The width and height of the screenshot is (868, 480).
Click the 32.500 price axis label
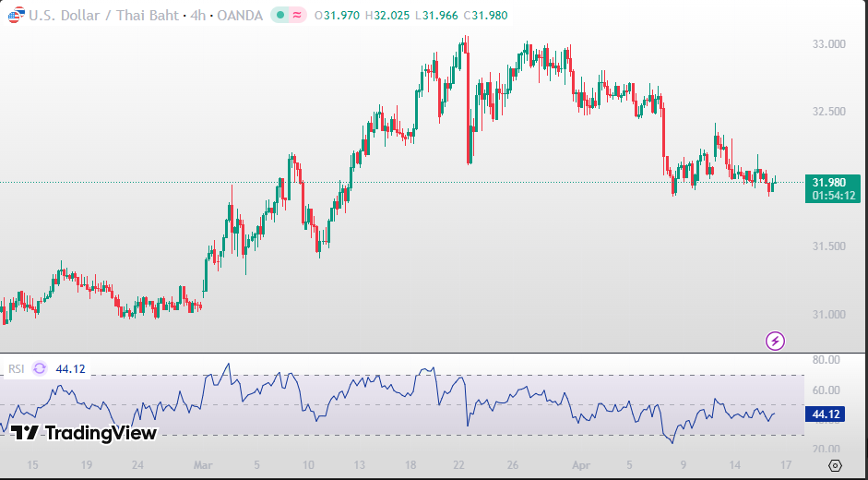[x=828, y=112]
